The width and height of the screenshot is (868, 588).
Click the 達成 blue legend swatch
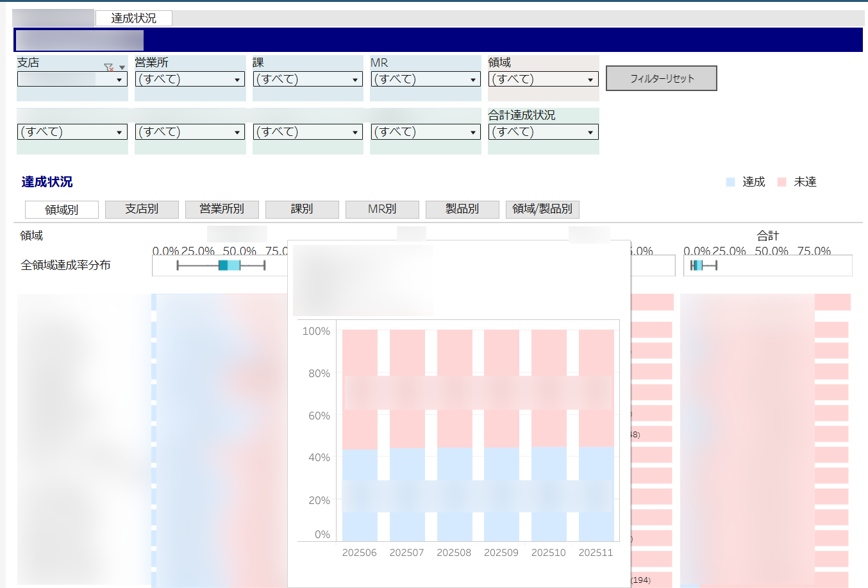click(730, 182)
